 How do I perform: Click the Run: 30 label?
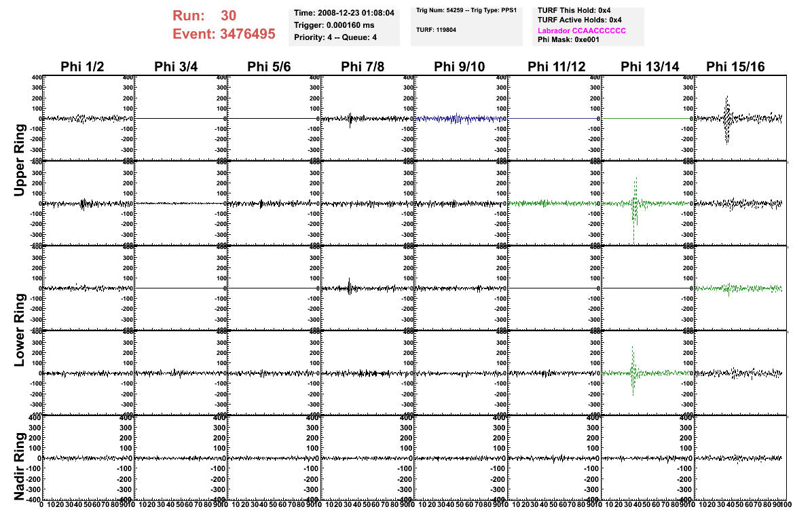tap(204, 16)
